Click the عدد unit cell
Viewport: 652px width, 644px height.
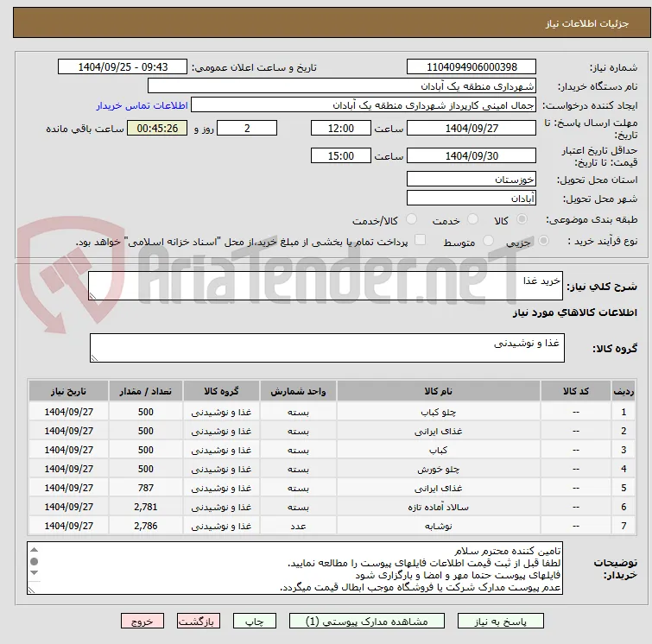click(x=298, y=526)
